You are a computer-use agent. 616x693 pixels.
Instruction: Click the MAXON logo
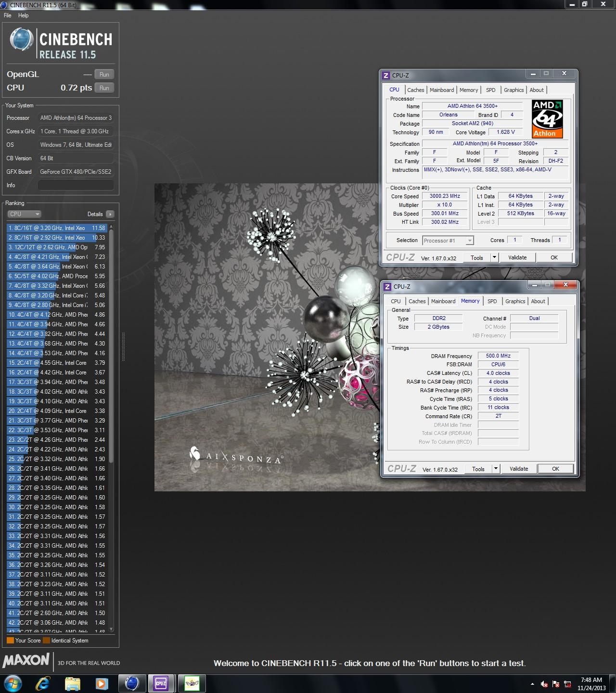(x=26, y=660)
